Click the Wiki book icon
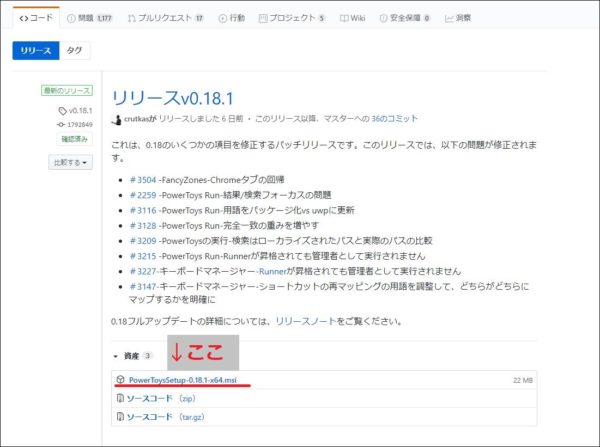This screenshot has width=600, height=447. (345, 18)
